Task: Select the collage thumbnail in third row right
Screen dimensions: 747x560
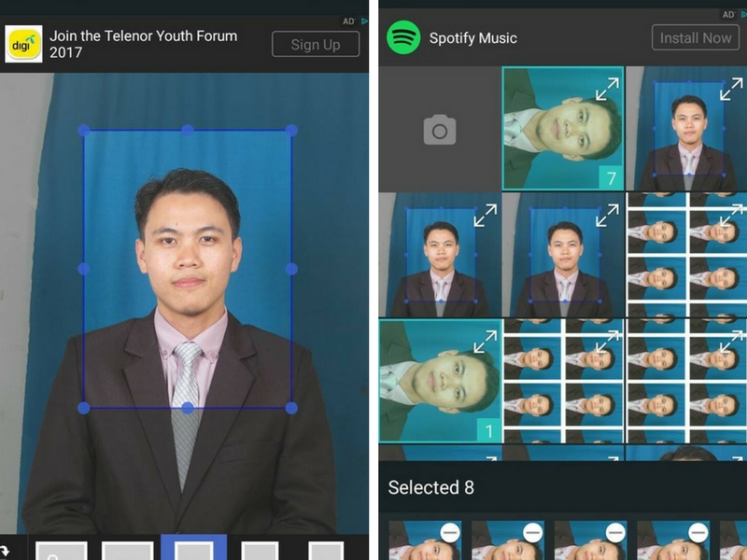Action: click(686, 381)
